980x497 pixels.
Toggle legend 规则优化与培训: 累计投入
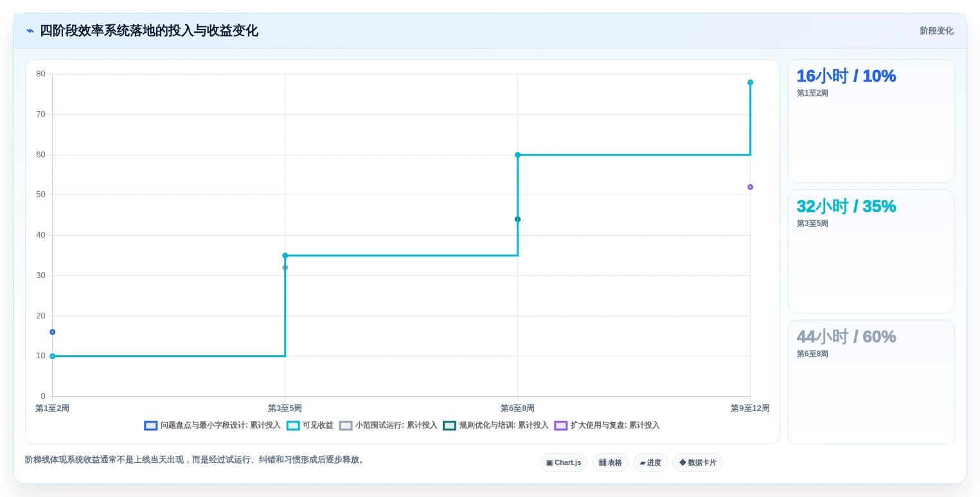pos(495,425)
